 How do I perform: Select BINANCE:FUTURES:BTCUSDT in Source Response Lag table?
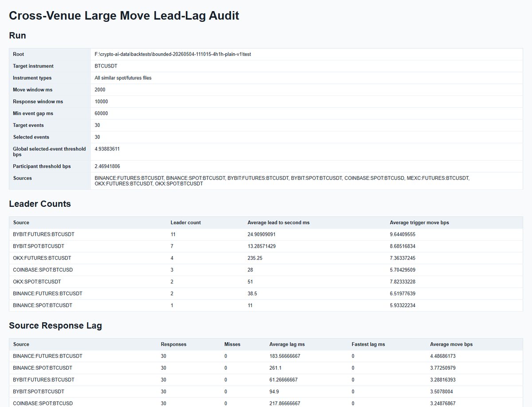point(48,356)
